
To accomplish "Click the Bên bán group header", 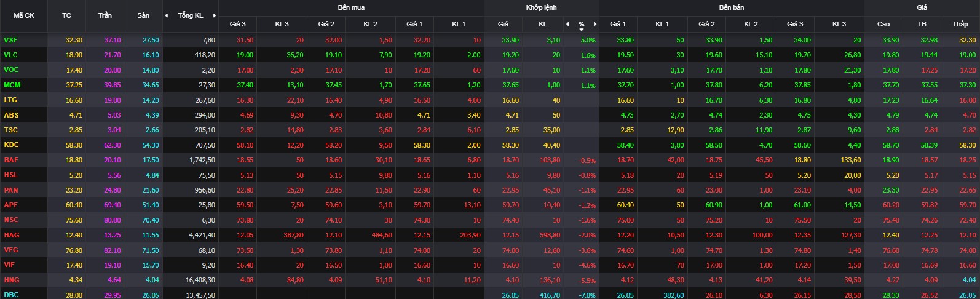I will point(731,7).
